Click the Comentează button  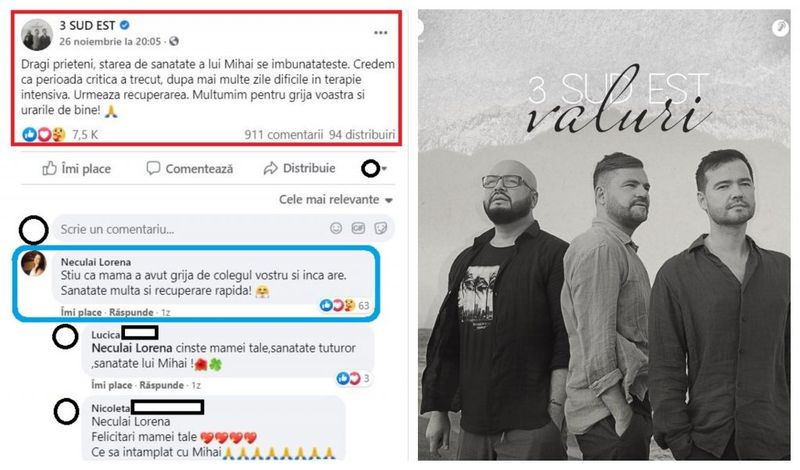coord(189,168)
